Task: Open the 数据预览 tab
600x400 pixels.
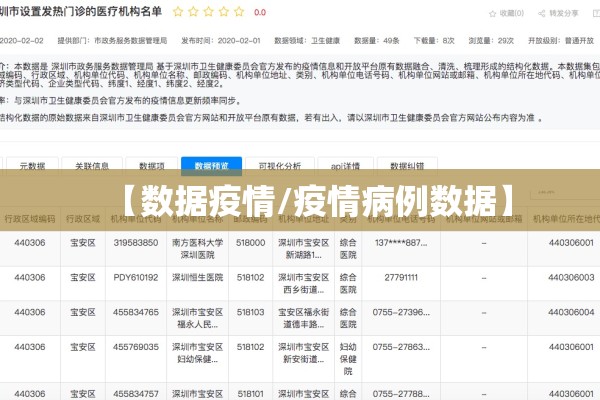Action: click(211, 166)
